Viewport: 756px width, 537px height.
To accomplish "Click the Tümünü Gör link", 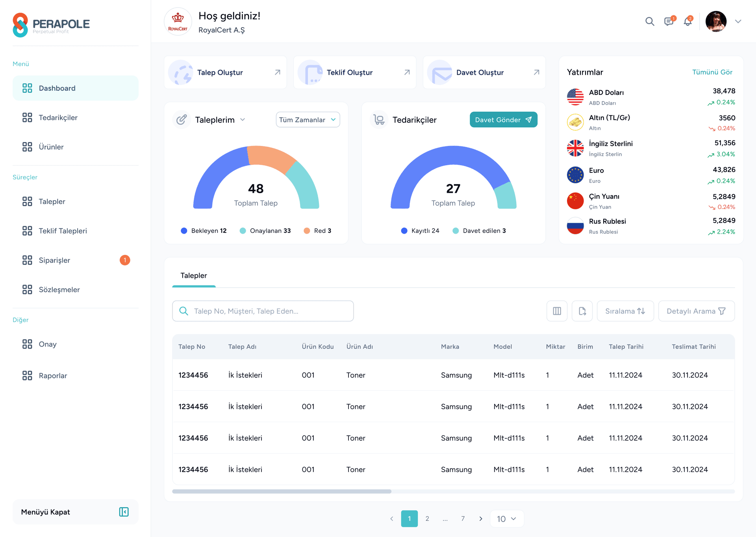I will click(712, 72).
